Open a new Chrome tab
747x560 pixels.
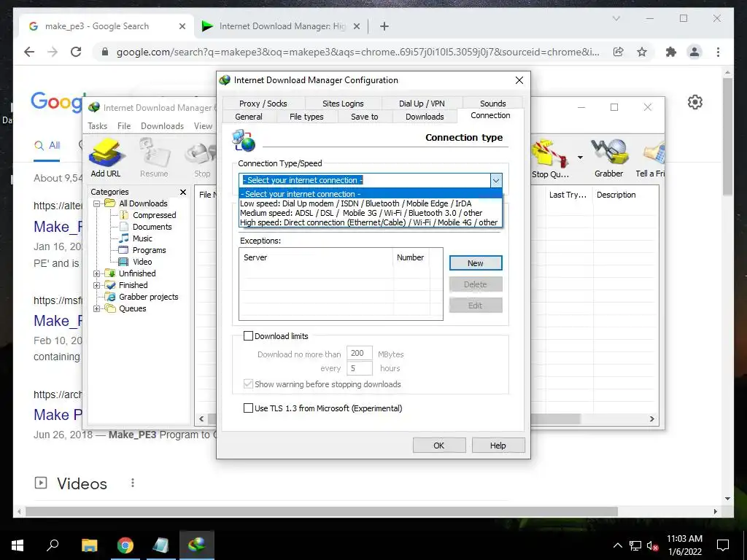(384, 26)
